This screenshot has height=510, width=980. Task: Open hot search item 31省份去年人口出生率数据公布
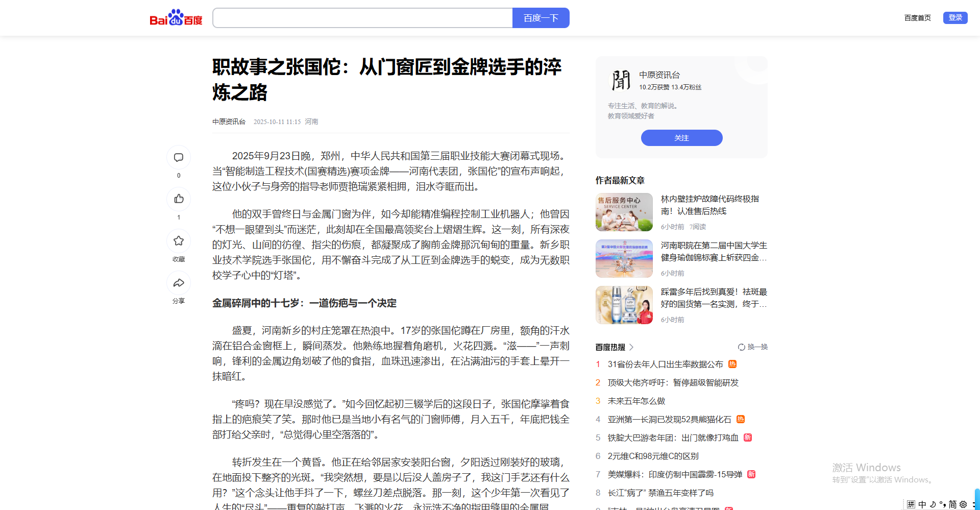[665, 365]
